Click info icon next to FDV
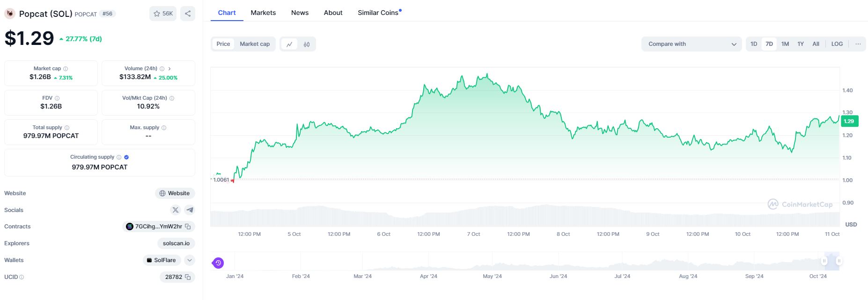Image resolution: width=868 pixels, height=300 pixels. pyautogui.click(x=57, y=98)
